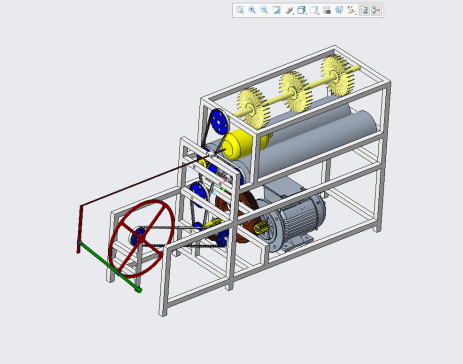Open the rendering options dropdown
This screenshot has height=364, width=463.
coord(289,10)
